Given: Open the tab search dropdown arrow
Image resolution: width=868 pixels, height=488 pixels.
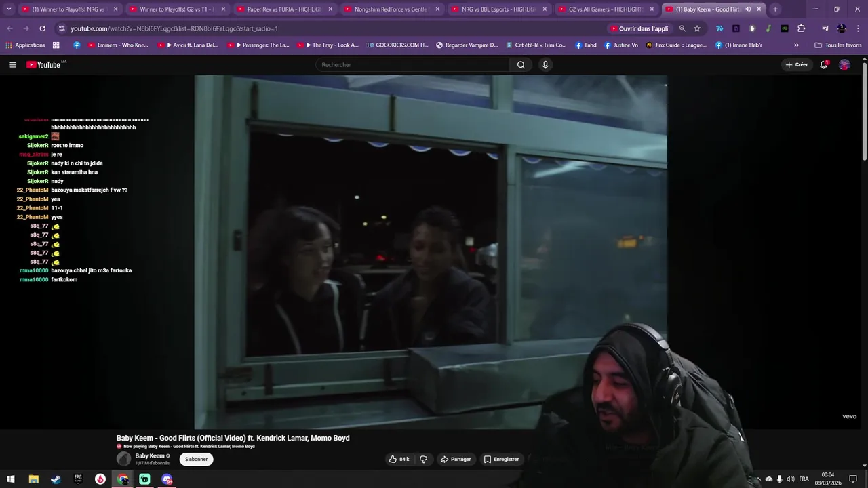Looking at the screenshot, I should [x=9, y=9].
